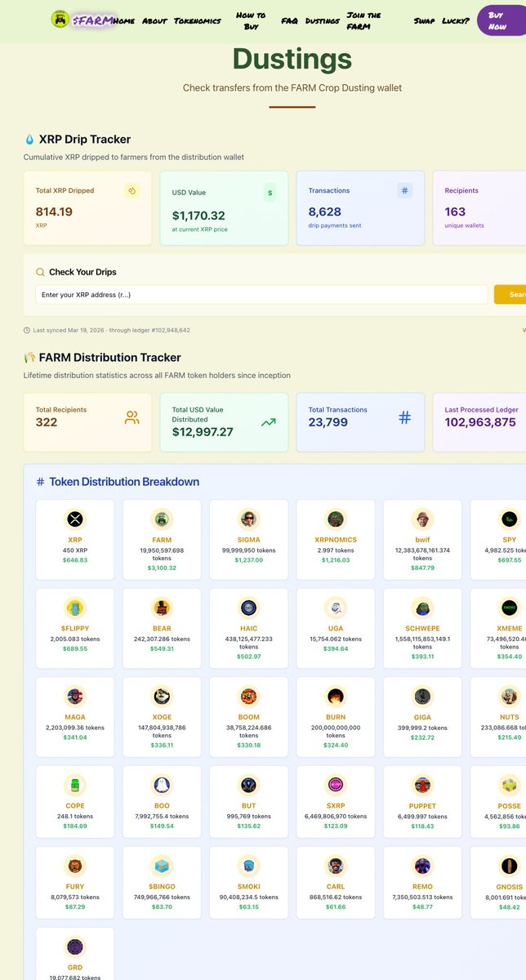
Task: Select the FARM token logo
Action: click(x=162, y=519)
